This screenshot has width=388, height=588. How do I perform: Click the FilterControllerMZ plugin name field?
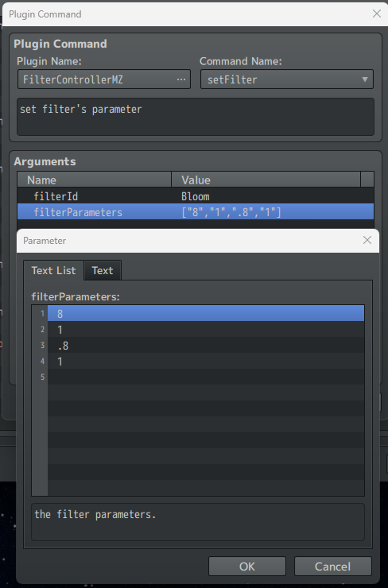click(104, 79)
